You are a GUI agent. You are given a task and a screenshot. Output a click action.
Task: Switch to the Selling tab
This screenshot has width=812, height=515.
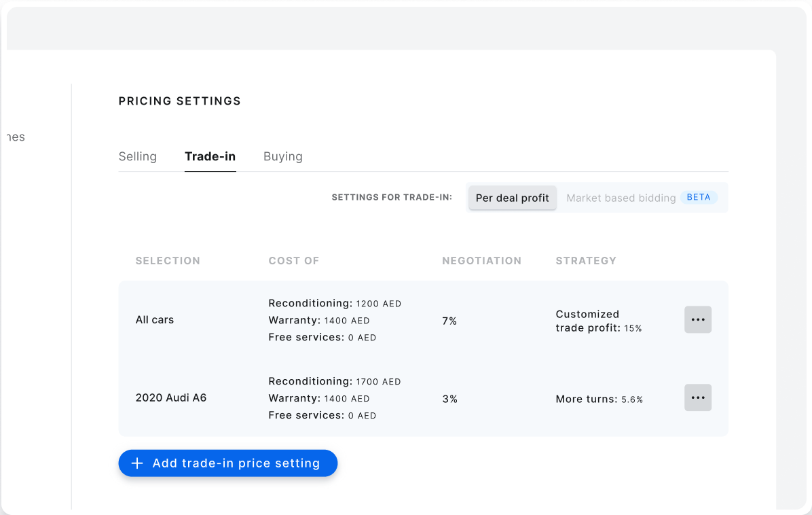coord(137,156)
